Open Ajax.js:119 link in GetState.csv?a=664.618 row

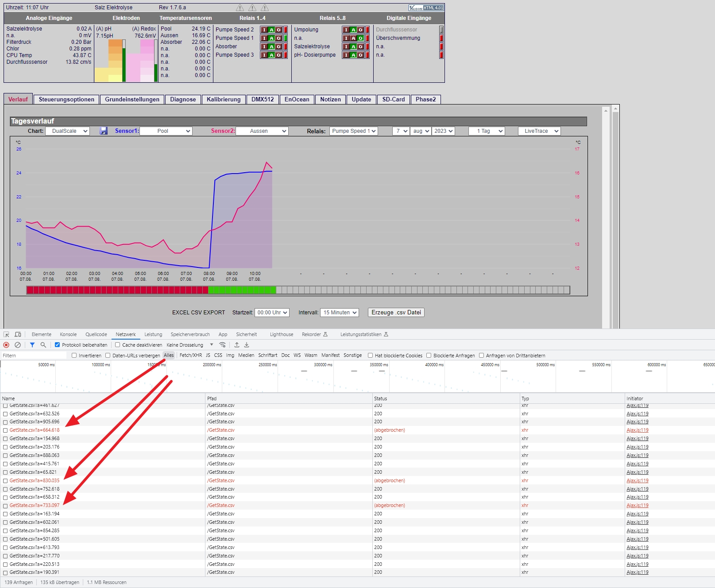pyautogui.click(x=638, y=430)
